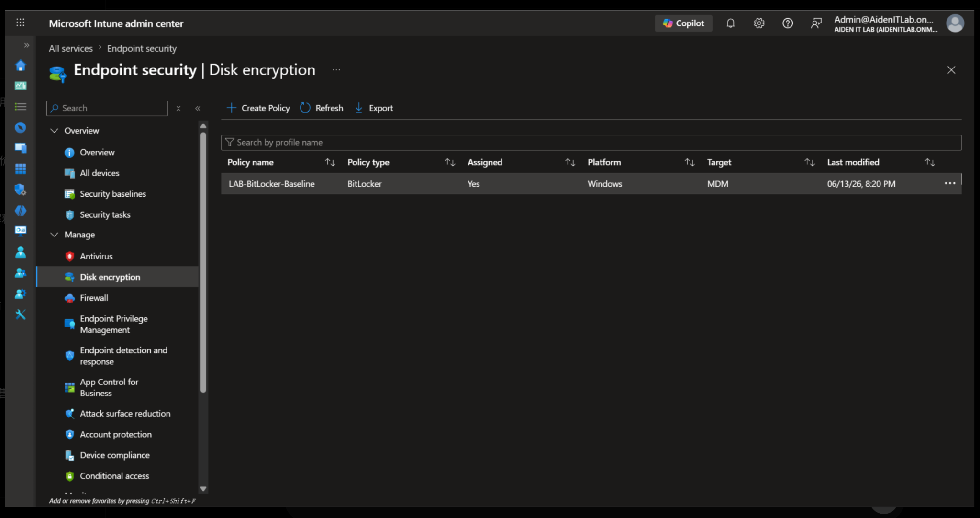Focus the Search by profile name field
Screen dimensions: 980x518
point(591,142)
